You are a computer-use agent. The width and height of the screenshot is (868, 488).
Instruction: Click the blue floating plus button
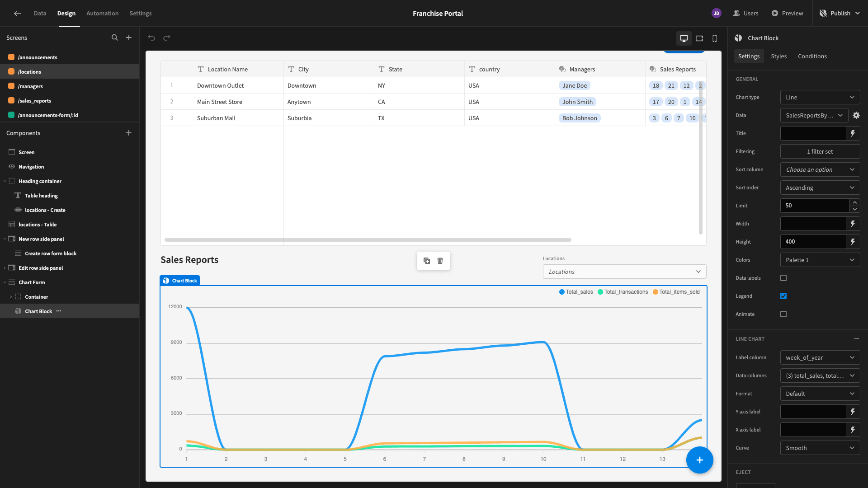coord(699,460)
